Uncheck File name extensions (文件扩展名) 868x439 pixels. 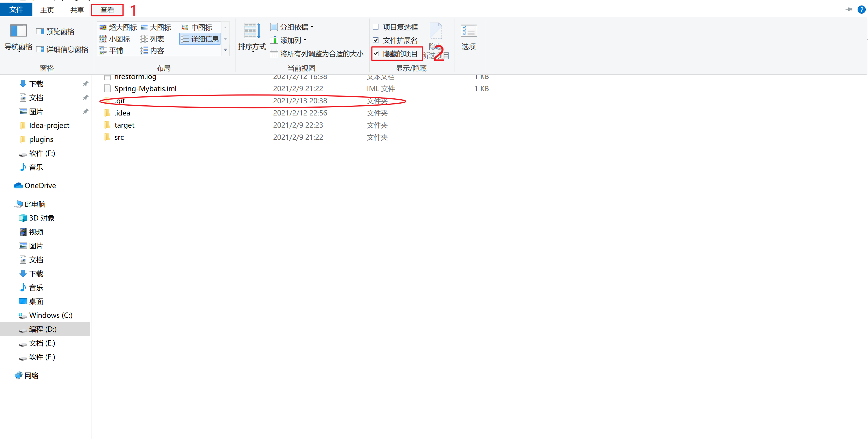(376, 41)
